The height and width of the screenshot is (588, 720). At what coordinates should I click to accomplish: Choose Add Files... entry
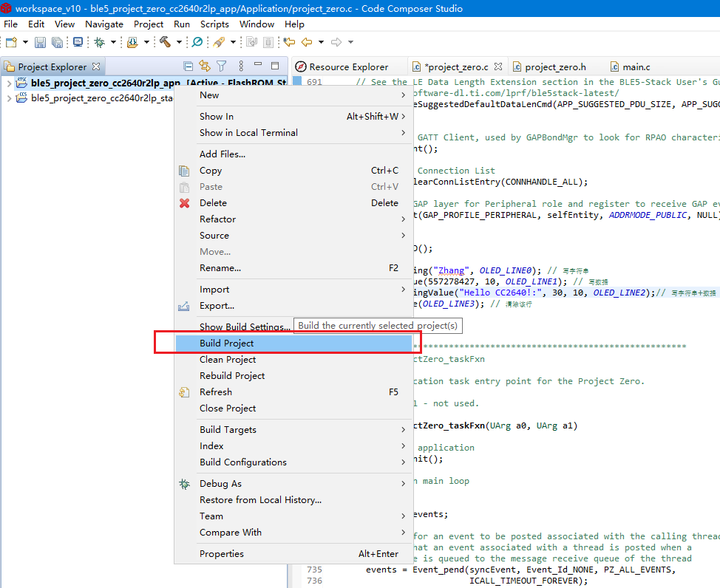[294, 154]
